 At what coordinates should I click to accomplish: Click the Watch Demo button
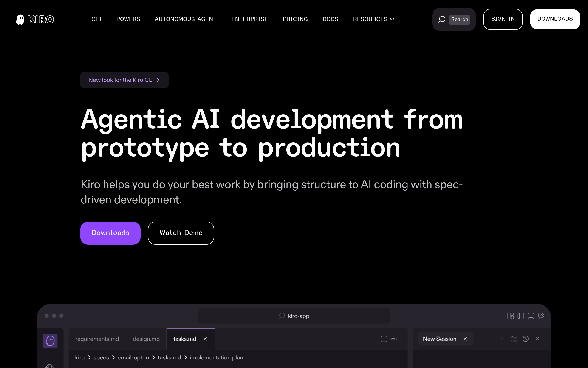click(x=181, y=233)
